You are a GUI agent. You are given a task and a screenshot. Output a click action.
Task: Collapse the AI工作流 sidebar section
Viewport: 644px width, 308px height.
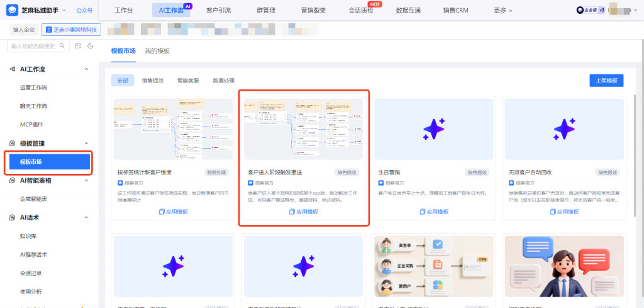(86, 69)
